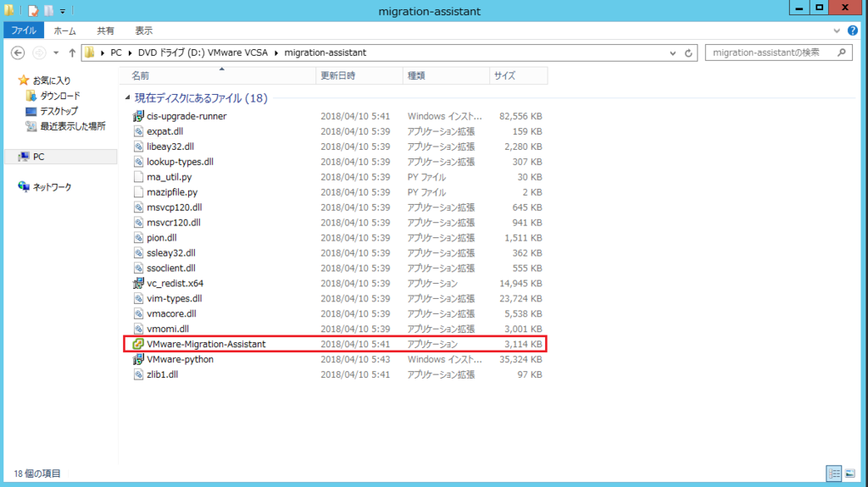Screen dimensions: 868x487
Task: Click DVD ドライブ (D:) VMware VCSA breadcrumb
Action: [x=203, y=53]
